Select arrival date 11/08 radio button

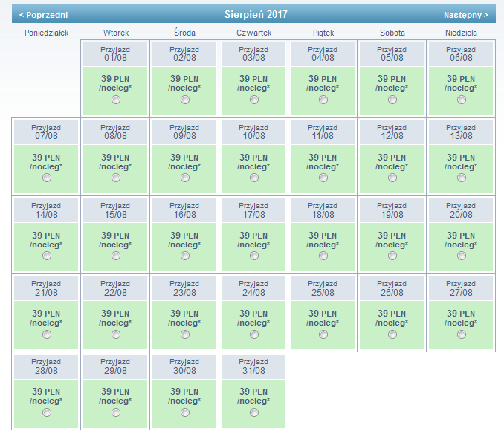(x=323, y=178)
